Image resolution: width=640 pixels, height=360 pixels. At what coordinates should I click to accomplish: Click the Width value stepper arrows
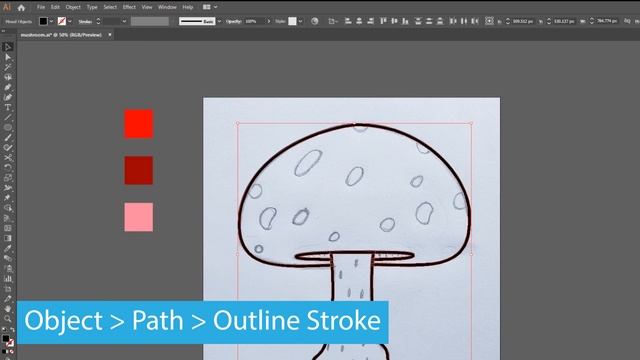pos(592,21)
